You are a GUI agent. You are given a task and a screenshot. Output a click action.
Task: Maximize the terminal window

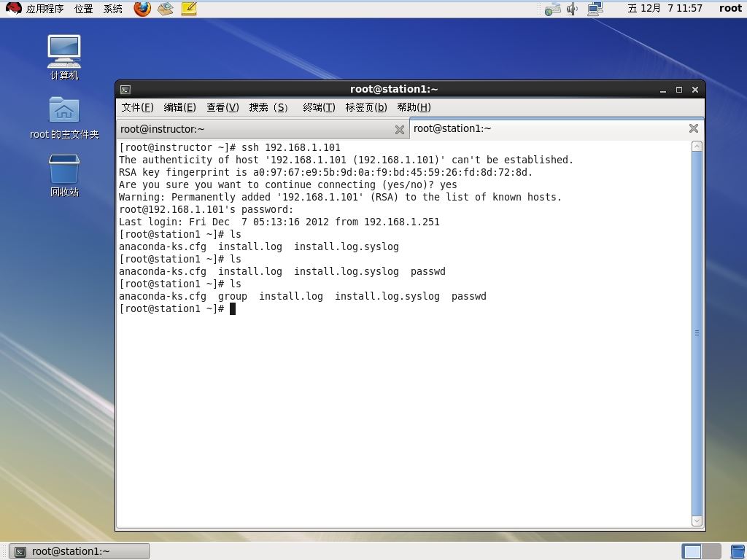click(x=679, y=90)
